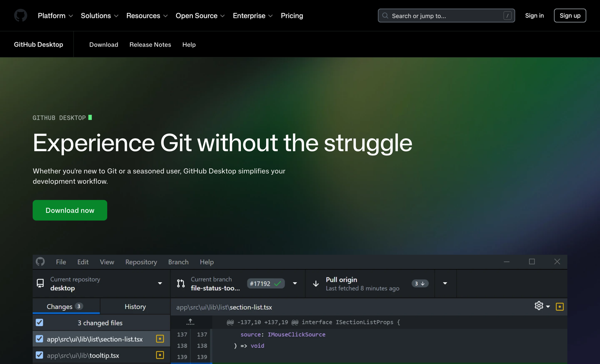Click the Current branch git icon
Image resolution: width=600 pixels, height=364 pixels.
click(181, 283)
